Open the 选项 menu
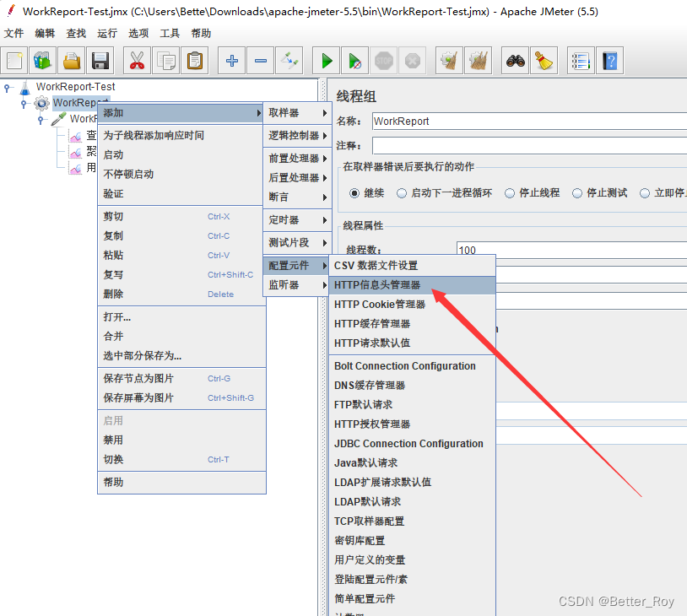Viewport: 687px width, 616px height. tap(138, 33)
